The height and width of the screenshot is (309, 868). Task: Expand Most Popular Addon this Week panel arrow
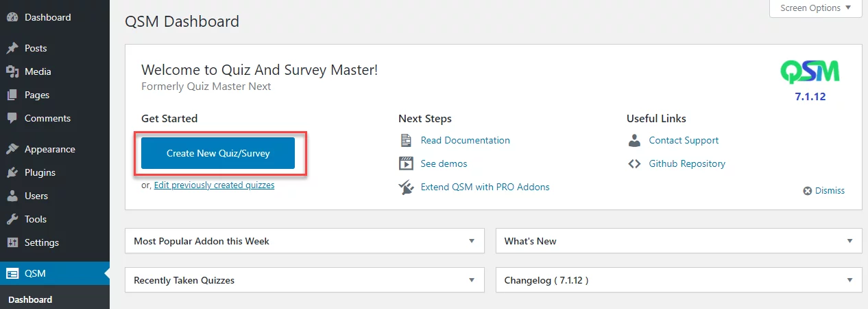point(472,241)
